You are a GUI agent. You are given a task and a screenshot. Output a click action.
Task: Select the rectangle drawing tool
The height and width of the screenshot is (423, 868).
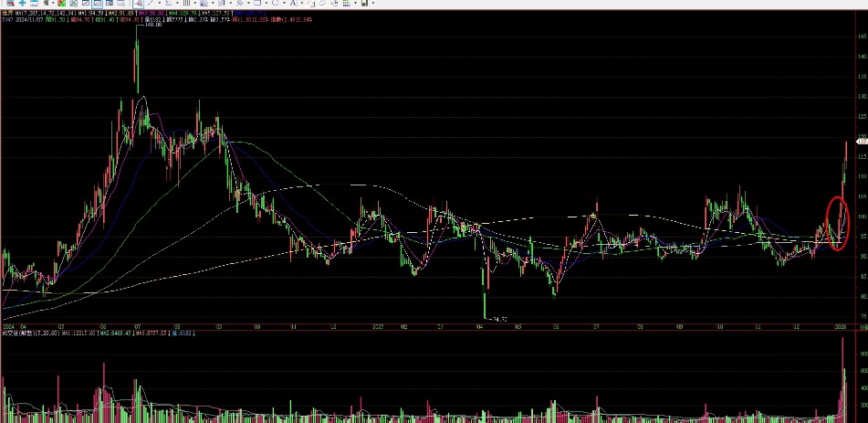point(257,4)
